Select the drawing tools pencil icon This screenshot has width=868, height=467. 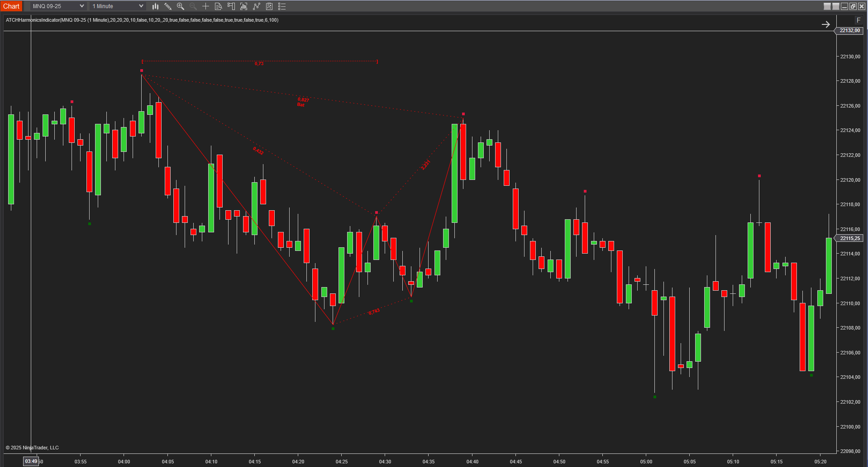(x=168, y=6)
